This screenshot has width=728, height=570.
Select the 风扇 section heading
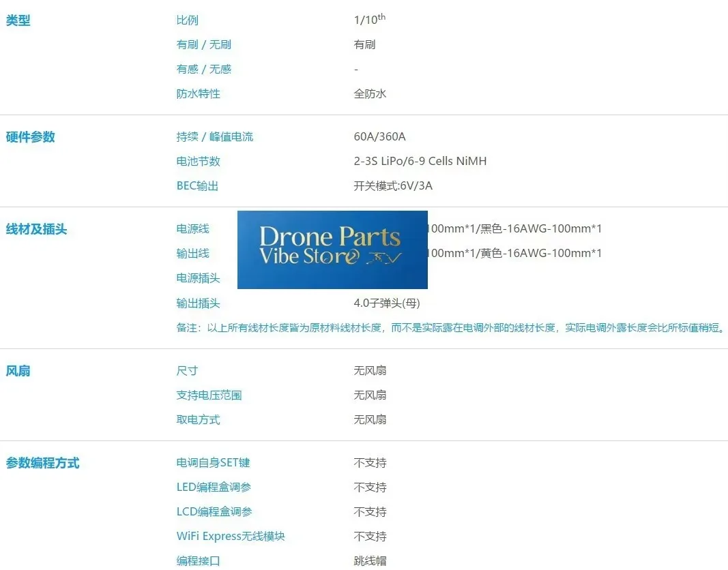point(18,371)
